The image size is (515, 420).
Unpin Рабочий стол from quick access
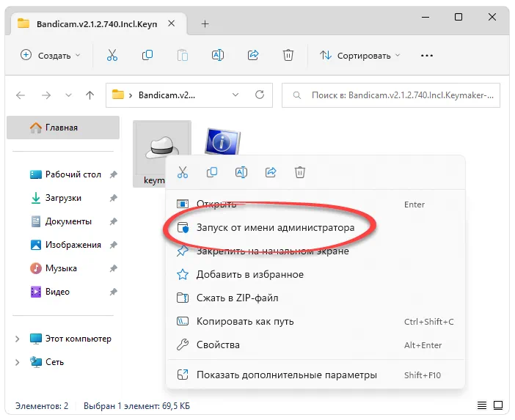113,174
